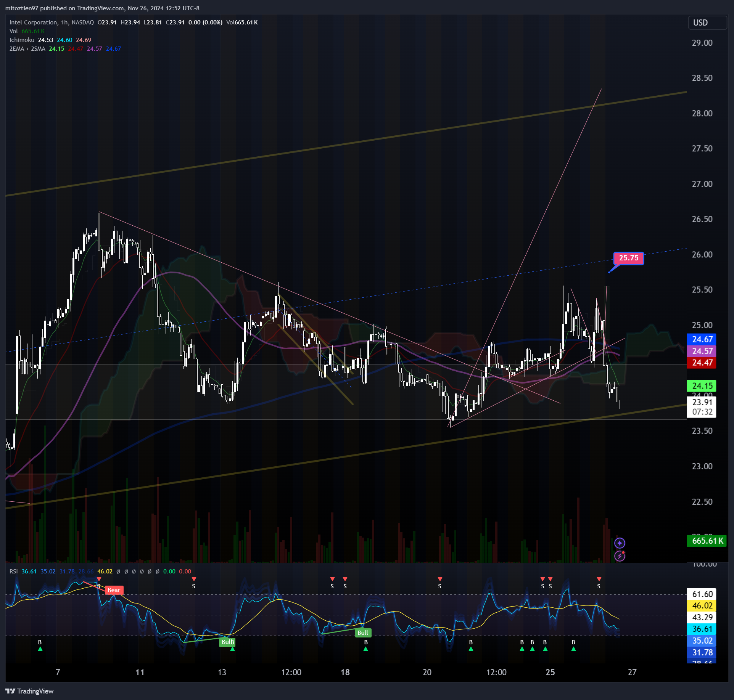Click the 29.00 price scale label
This screenshot has height=700, width=734.
point(702,43)
